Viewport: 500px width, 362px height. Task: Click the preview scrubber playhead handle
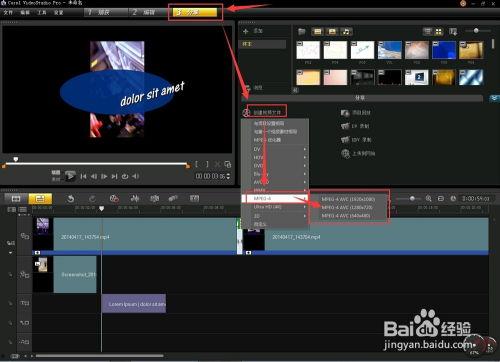coord(15,159)
